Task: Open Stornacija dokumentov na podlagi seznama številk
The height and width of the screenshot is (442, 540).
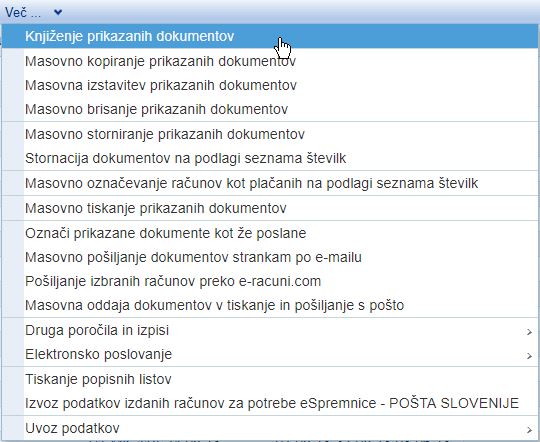Action: point(270,158)
